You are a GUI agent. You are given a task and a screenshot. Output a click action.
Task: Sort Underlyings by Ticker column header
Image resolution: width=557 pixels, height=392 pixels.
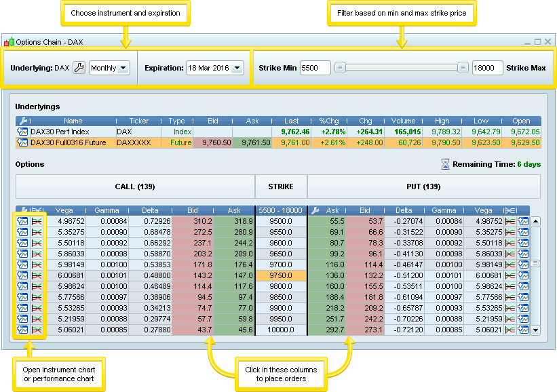[138, 121]
